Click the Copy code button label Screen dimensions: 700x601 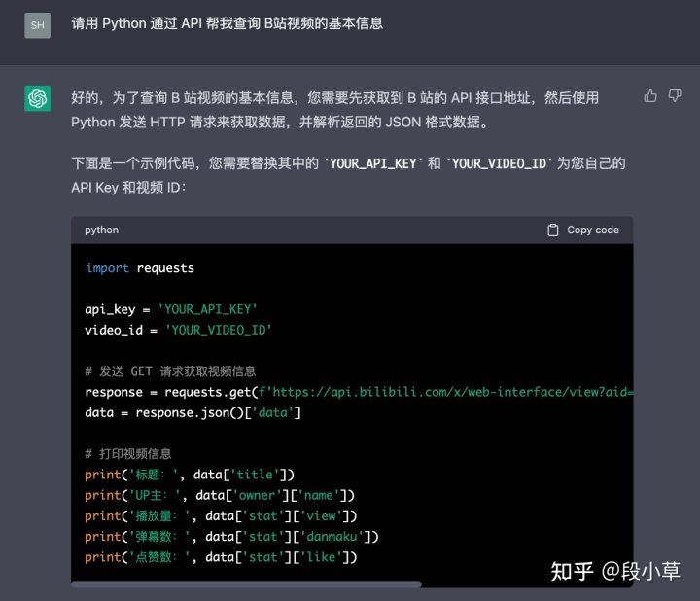tap(593, 230)
